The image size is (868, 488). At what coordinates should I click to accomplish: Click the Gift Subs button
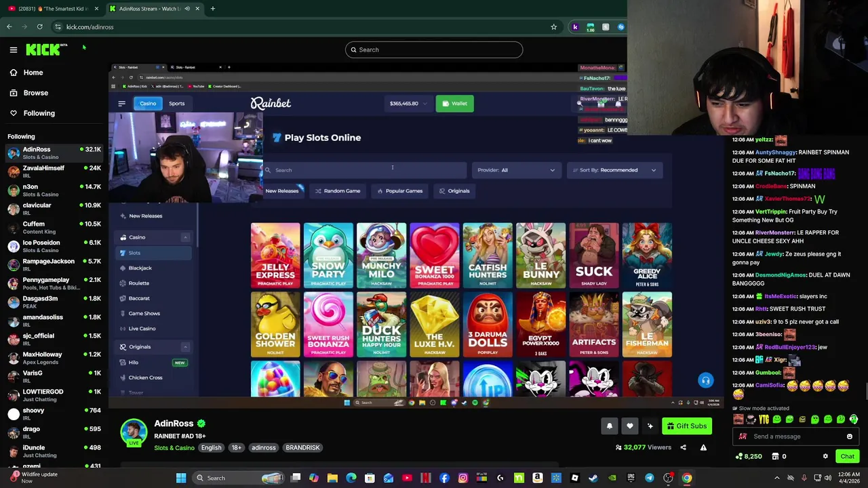[686, 426]
